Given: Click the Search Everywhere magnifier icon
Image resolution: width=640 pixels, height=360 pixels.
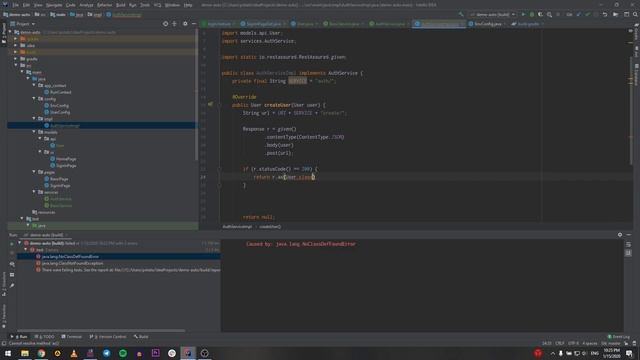Looking at the screenshot, I should point(636,14).
